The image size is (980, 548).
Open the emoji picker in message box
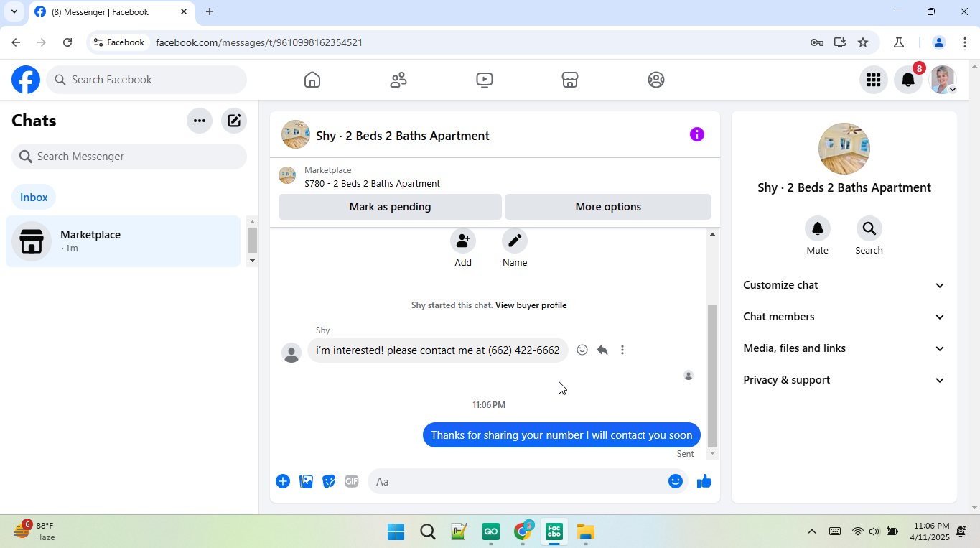pos(675,481)
